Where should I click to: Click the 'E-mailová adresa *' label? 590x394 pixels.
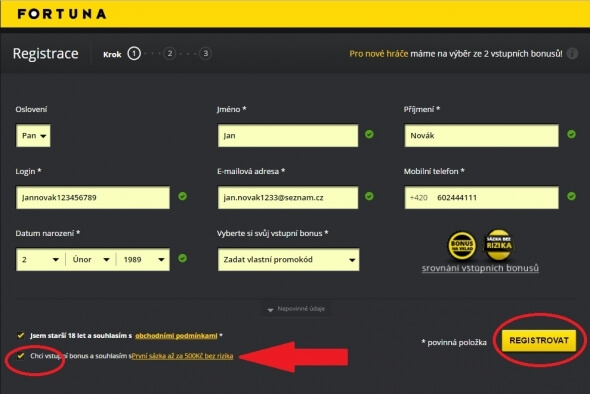[251, 171]
